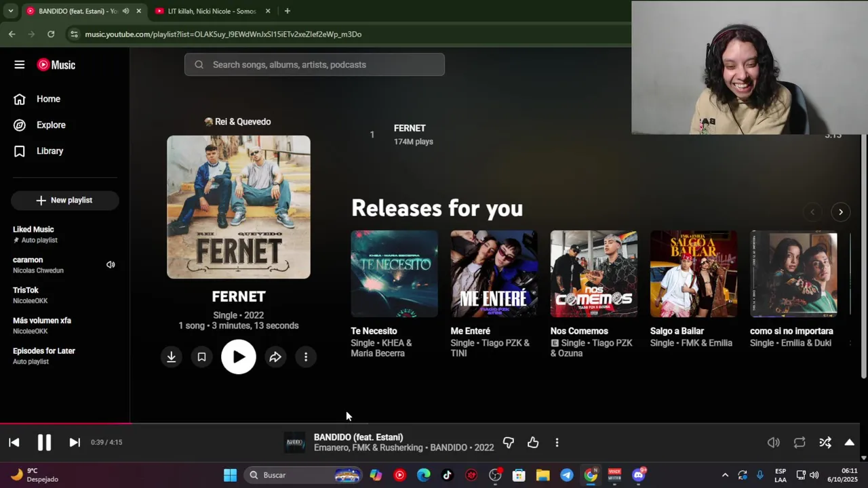The image size is (868, 488).
Task: Reload the page
Action: click(x=51, y=34)
